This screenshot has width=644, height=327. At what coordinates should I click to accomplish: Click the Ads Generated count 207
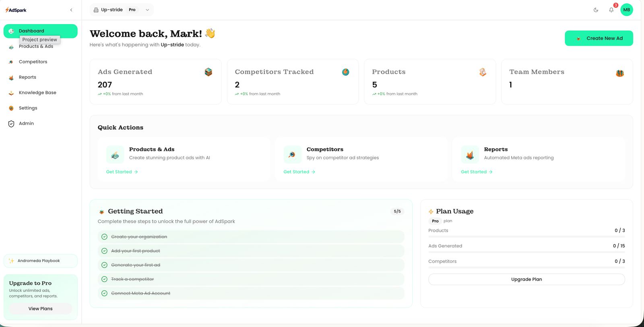click(105, 85)
